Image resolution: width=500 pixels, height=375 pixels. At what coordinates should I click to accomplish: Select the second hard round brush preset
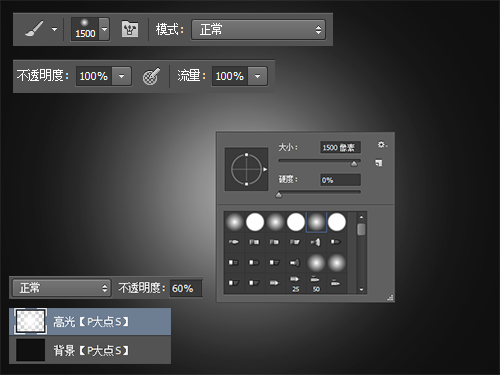[x=296, y=222]
